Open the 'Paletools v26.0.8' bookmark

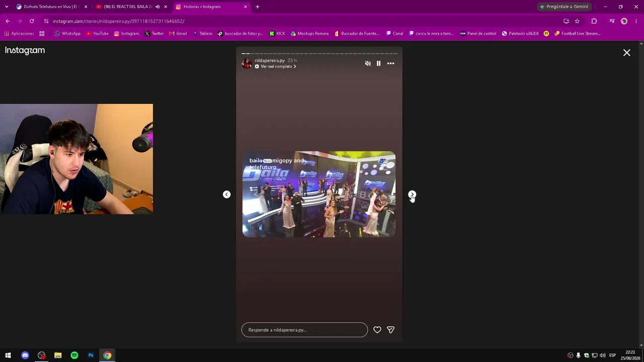coord(520,34)
